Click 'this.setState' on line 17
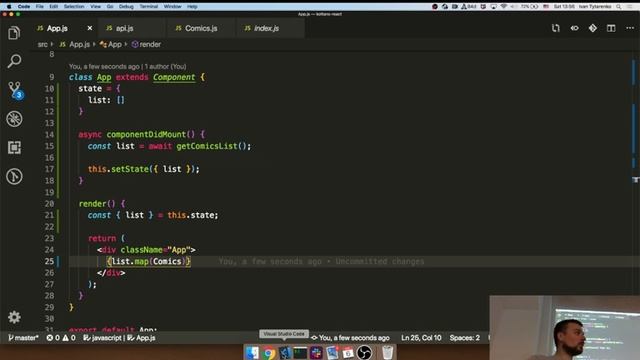640x360 pixels. click(x=118, y=169)
